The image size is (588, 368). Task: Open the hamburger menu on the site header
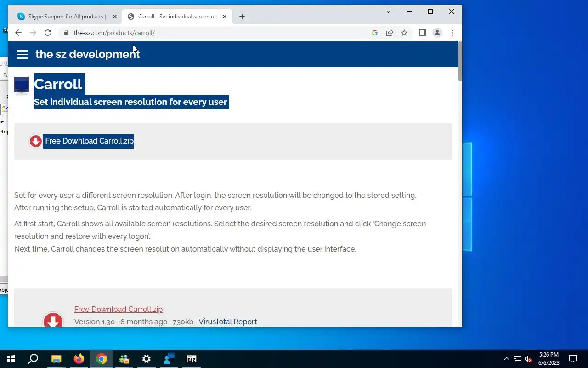pyautogui.click(x=23, y=54)
